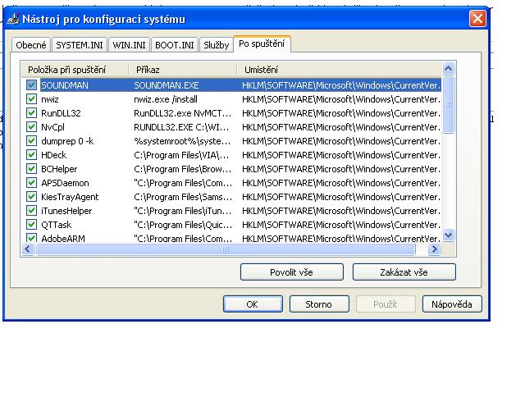
Task: Click the horizontal scrollbar left arrow
Action: pyautogui.click(x=28, y=249)
